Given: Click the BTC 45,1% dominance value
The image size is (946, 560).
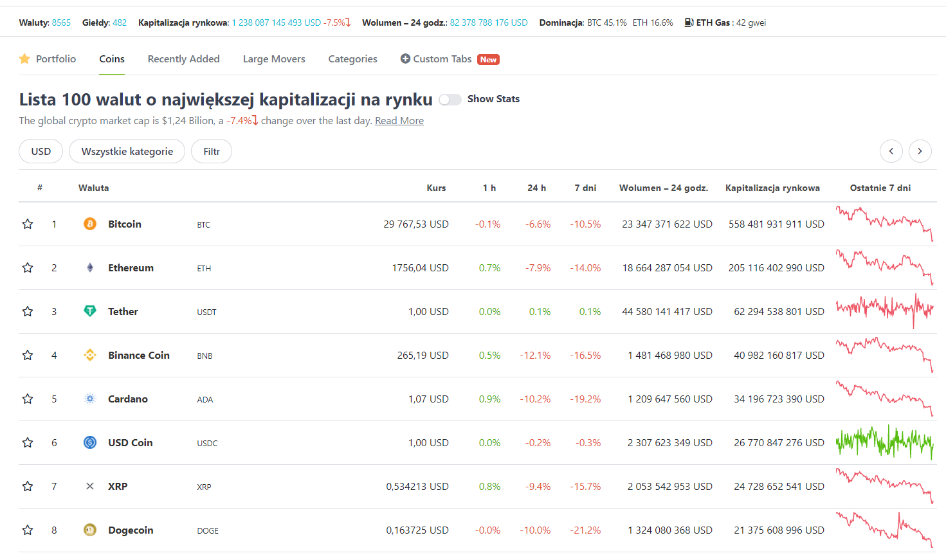Looking at the screenshot, I should 607,23.
